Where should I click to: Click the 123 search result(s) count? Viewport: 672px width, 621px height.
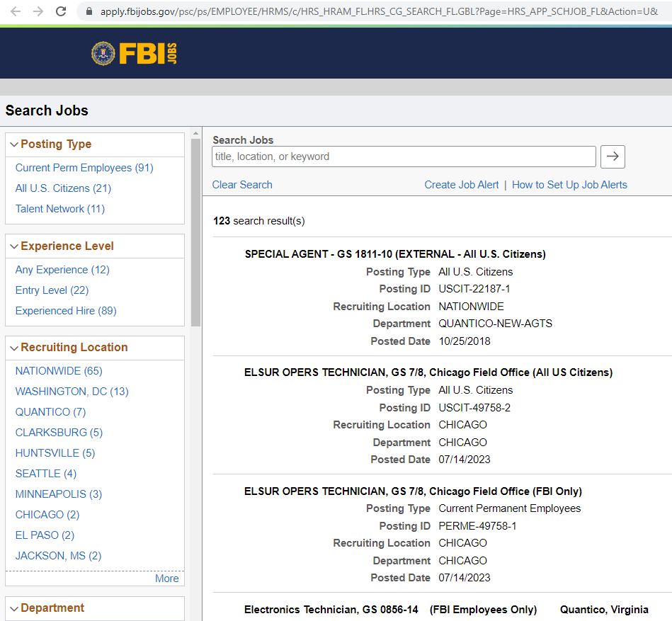pyautogui.click(x=259, y=221)
